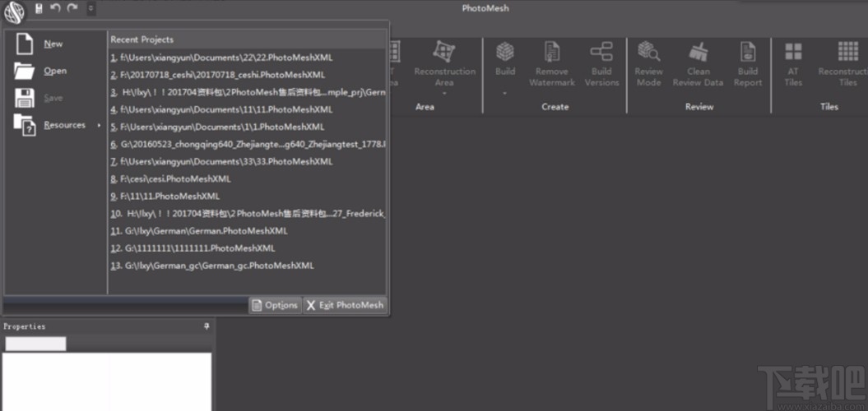Click the Remove Watermark icon
868x411 pixels.
[552, 52]
